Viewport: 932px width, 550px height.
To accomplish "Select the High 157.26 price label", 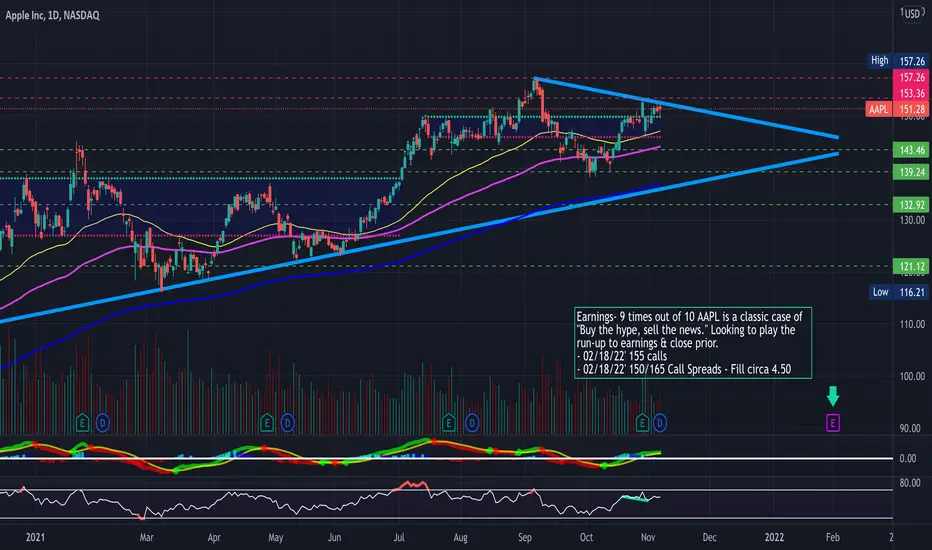I will pos(898,61).
